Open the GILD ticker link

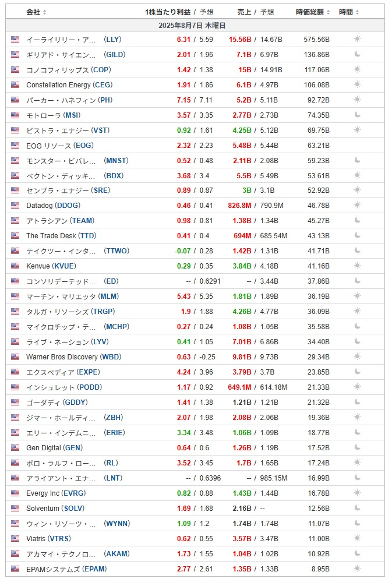click(115, 55)
